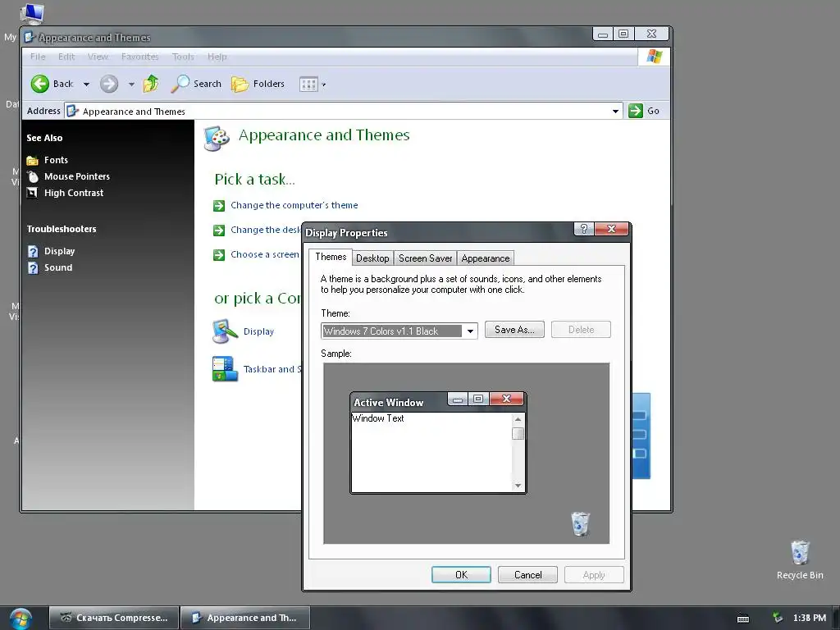Open the Display troubleshooter question icon
840x630 pixels.
[33, 251]
